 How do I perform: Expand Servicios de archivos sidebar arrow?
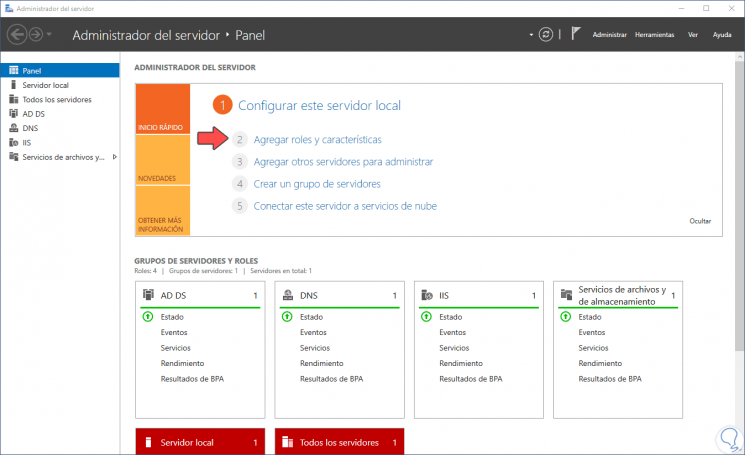(x=115, y=157)
